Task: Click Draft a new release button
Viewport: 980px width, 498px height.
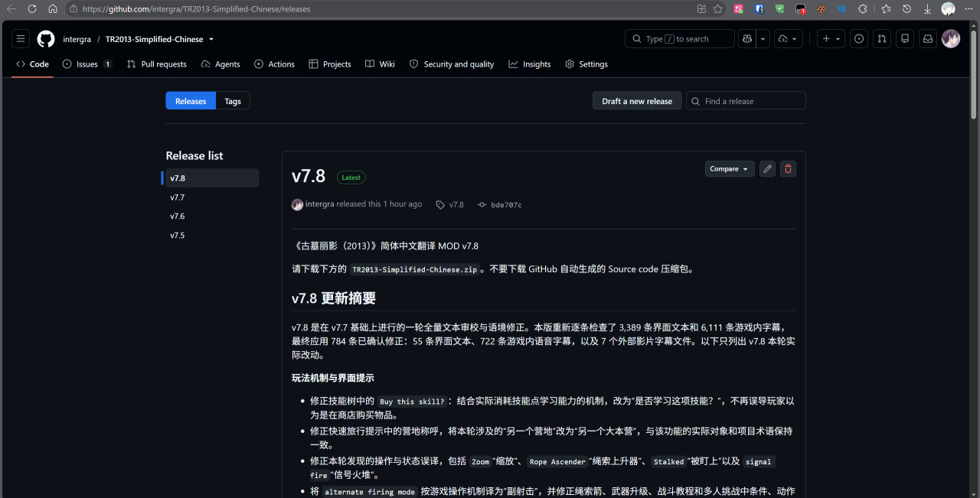Action: pos(637,101)
